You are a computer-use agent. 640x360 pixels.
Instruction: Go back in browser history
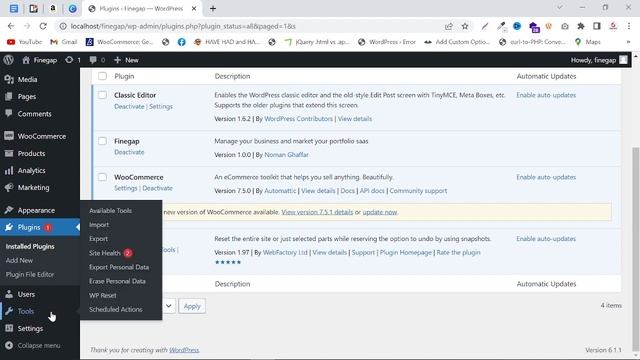click(11, 26)
